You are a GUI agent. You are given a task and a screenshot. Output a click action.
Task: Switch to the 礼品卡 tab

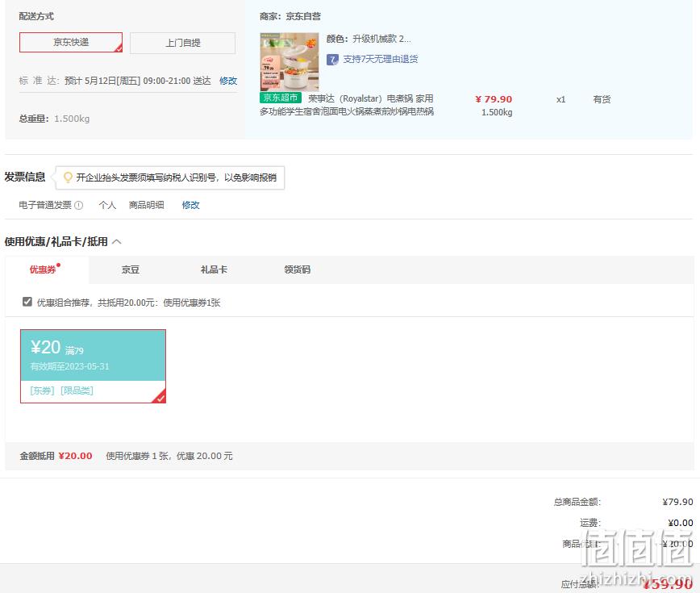click(x=214, y=269)
